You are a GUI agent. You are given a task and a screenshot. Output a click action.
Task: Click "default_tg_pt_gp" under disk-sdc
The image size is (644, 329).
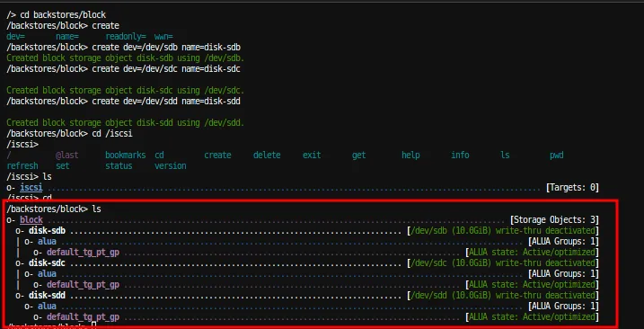[x=83, y=284]
